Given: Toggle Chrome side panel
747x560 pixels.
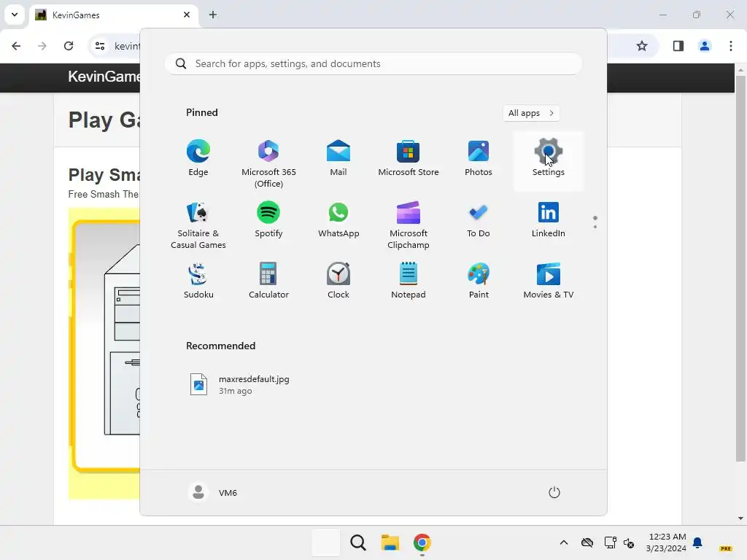Looking at the screenshot, I should click(x=678, y=46).
